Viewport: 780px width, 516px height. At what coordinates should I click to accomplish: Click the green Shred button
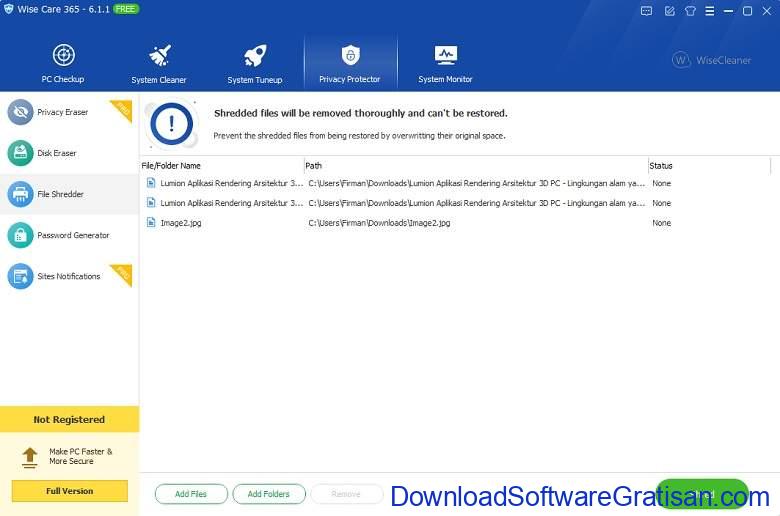click(x=702, y=494)
